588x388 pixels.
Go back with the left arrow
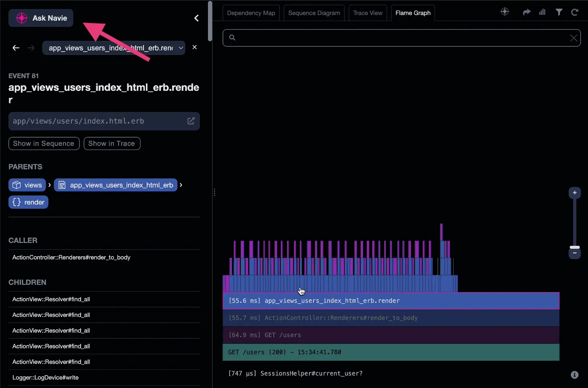click(16, 48)
